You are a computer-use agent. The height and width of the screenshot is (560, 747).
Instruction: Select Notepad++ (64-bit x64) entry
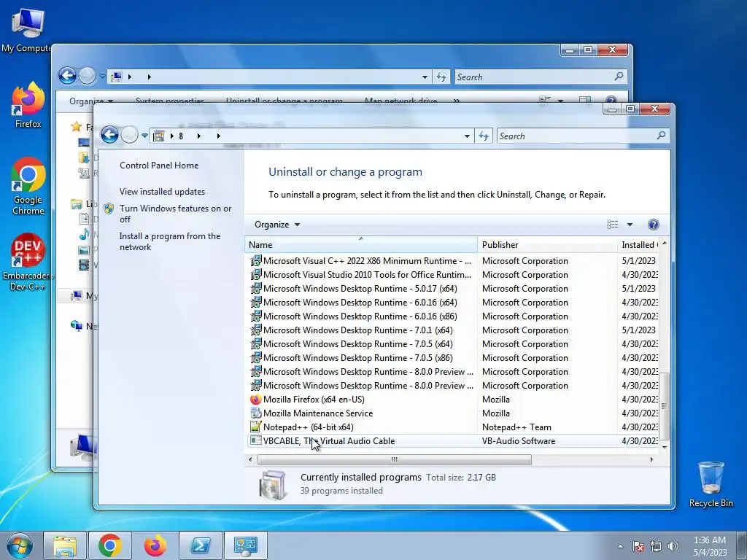453,427
